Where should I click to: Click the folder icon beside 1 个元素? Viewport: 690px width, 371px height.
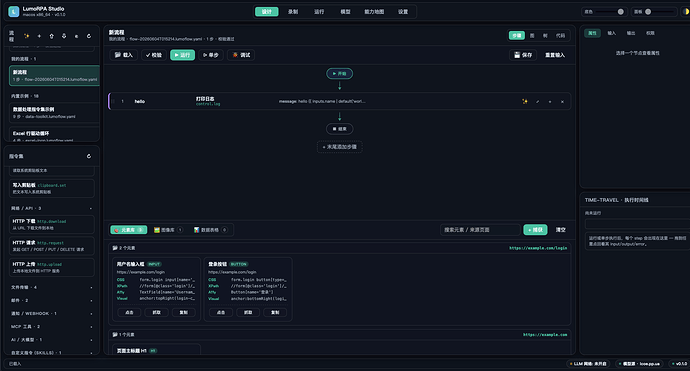pyautogui.click(x=115, y=335)
